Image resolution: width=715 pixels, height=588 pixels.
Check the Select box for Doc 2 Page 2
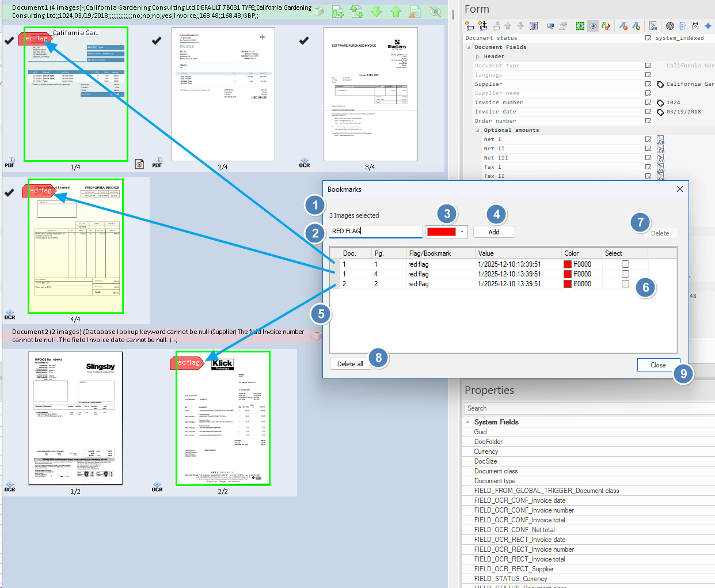[x=625, y=284]
